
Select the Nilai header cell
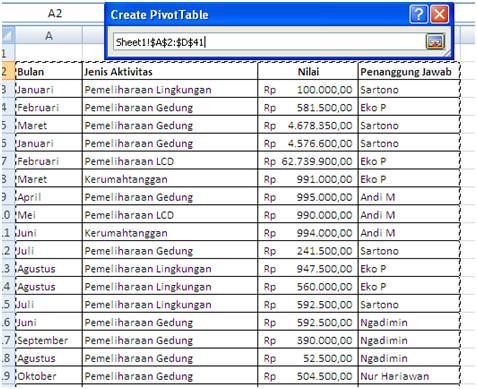tap(308, 72)
